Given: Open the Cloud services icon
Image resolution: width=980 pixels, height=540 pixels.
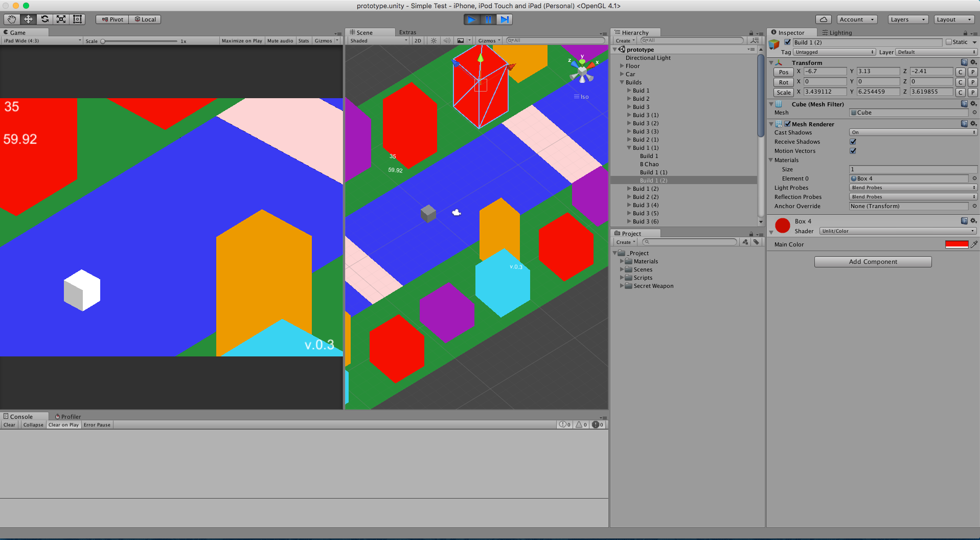Looking at the screenshot, I should pyautogui.click(x=823, y=19).
